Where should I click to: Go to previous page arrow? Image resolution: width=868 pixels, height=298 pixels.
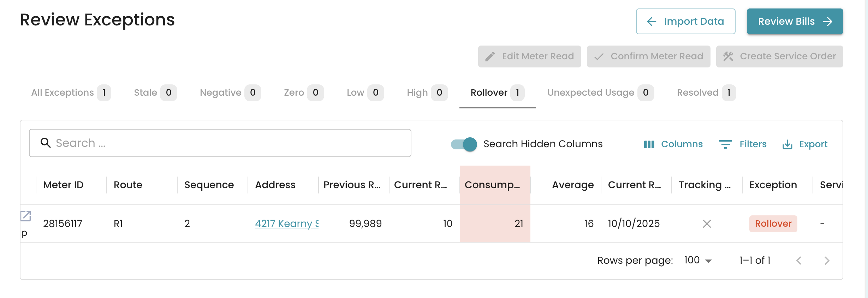[x=799, y=261]
